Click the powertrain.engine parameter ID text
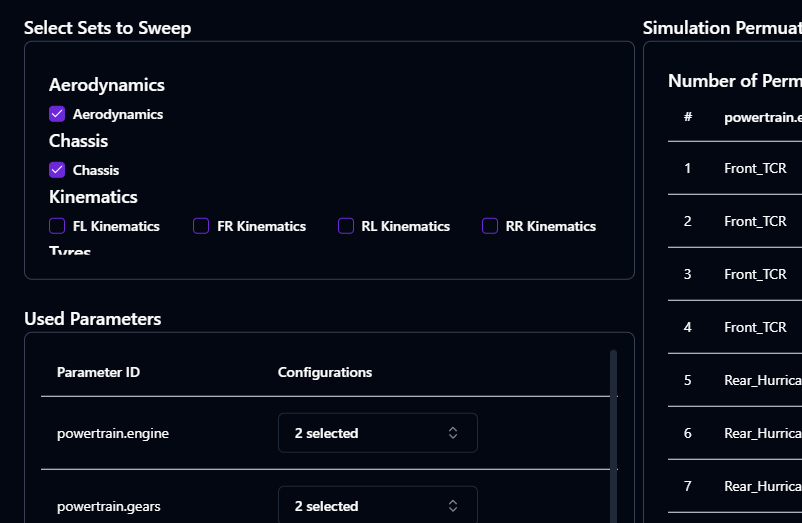This screenshot has width=802, height=523. 113,433
